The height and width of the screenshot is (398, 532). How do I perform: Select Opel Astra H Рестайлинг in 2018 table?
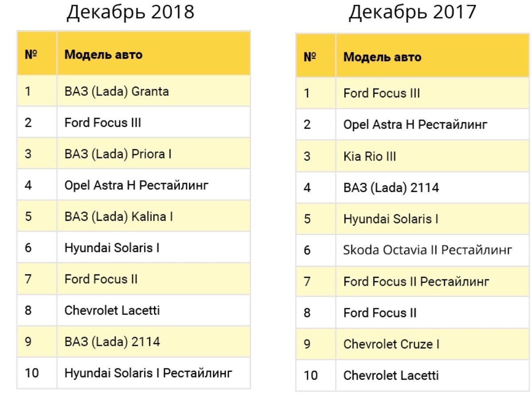pos(136,185)
